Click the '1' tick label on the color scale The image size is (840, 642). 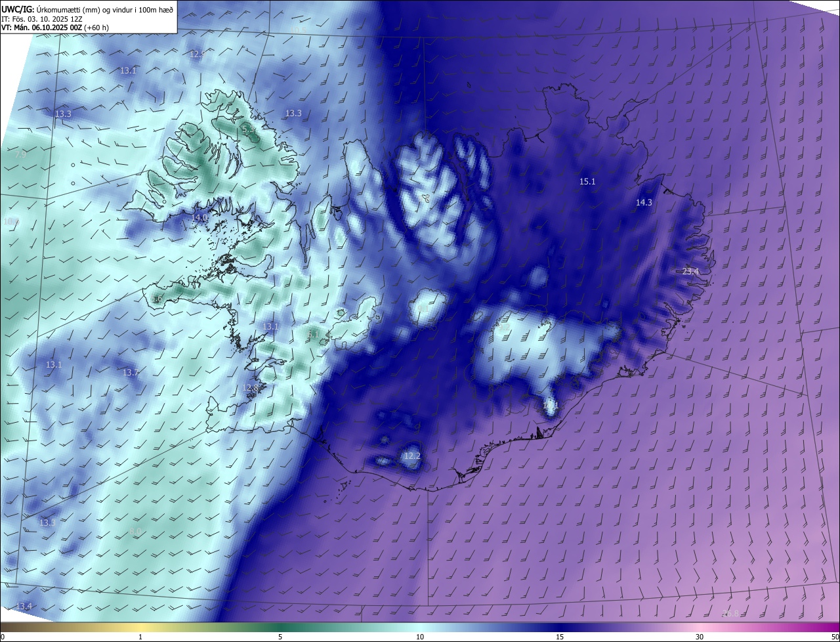click(x=140, y=637)
